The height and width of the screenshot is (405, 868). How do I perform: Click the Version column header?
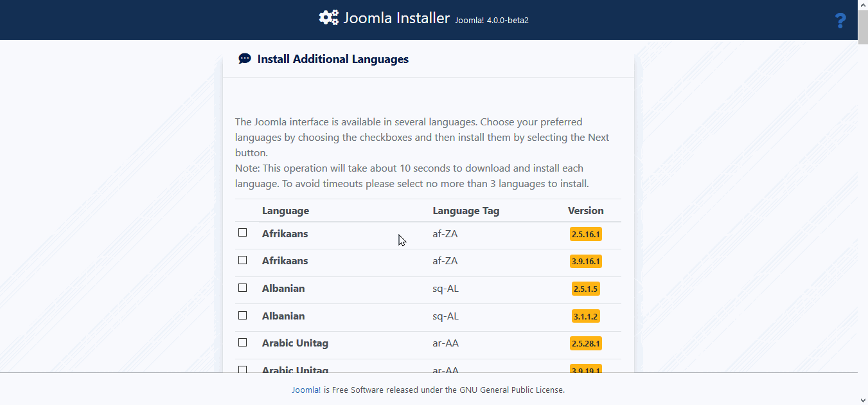pos(585,211)
